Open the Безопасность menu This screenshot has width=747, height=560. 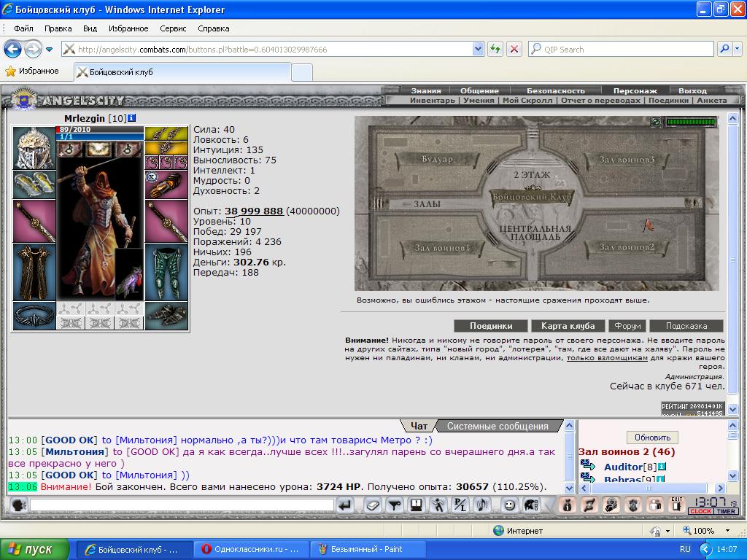pyautogui.click(x=555, y=90)
